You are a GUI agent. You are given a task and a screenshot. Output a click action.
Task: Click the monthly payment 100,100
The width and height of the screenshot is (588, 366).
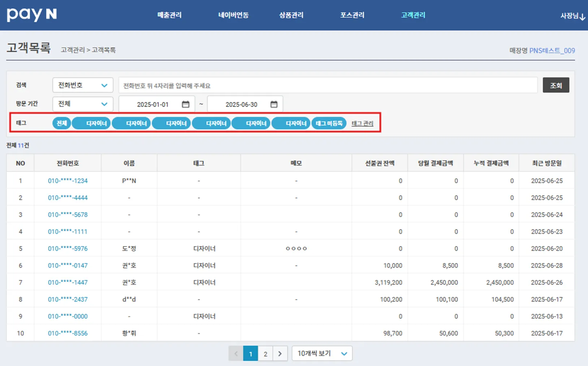point(447,300)
